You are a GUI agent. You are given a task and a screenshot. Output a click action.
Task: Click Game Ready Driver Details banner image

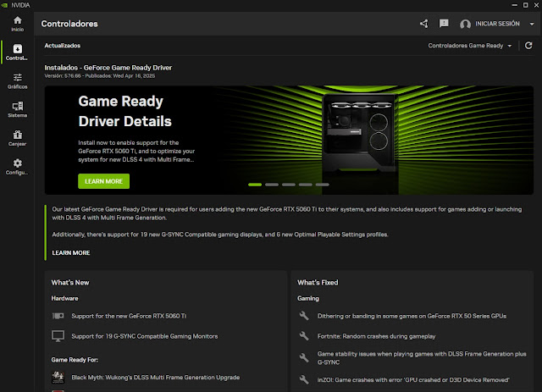coord(289,140)
